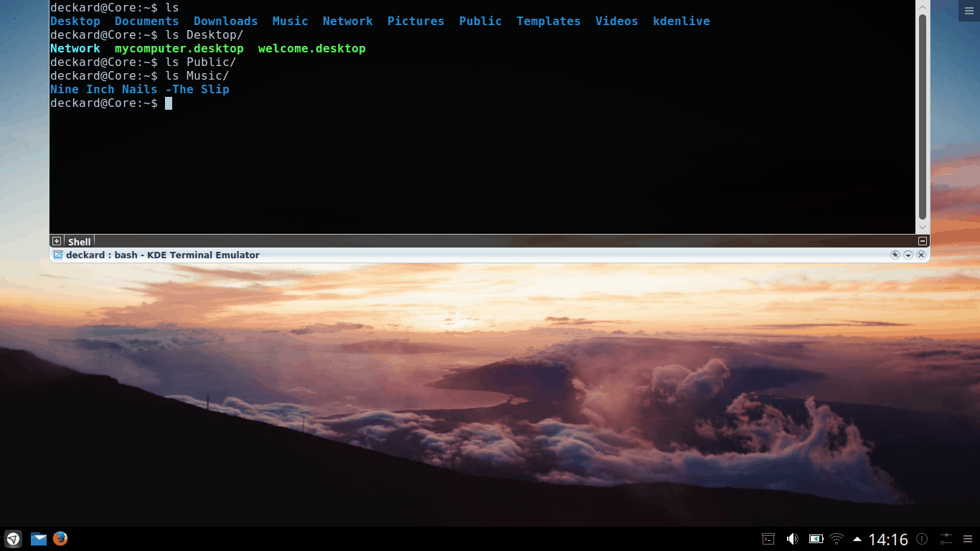This screenshot has height=551, width=980.
Task: Click 'Templates' directory name
Action: tap(549, 21)
